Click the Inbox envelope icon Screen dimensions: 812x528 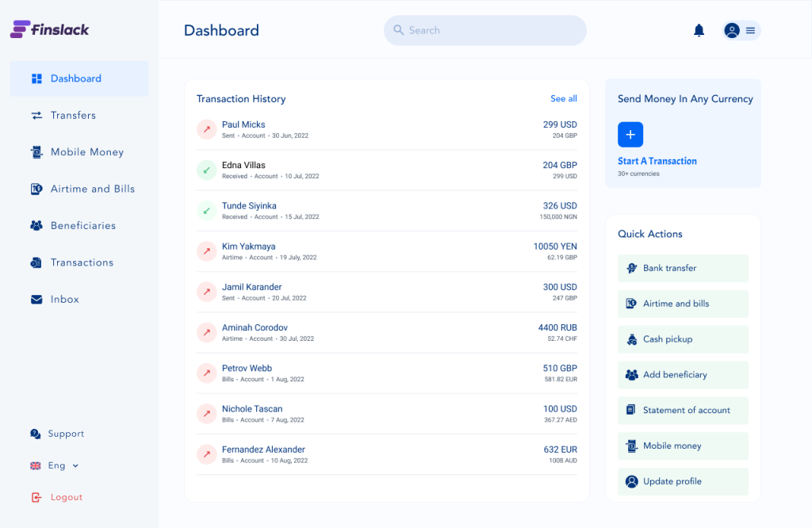point(36,300)
